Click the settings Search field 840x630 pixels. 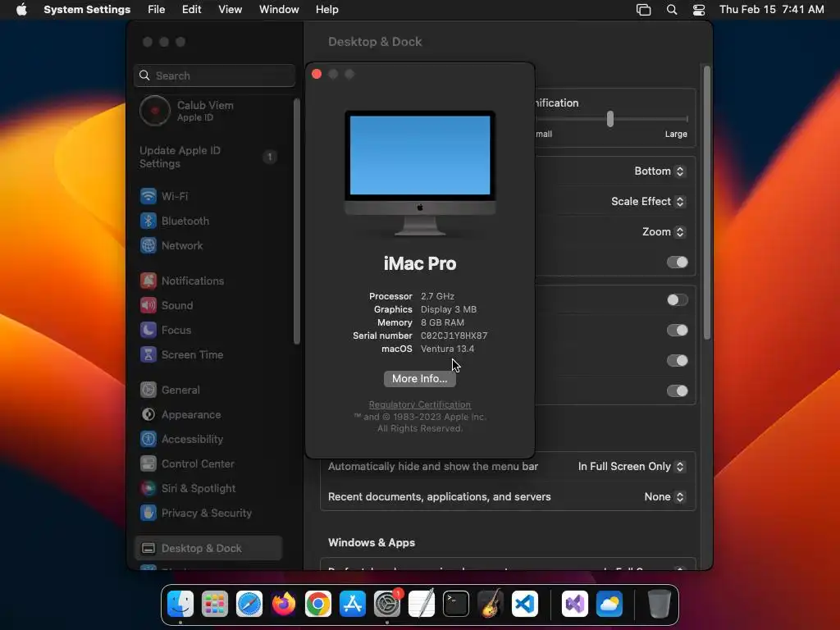click(x=215, y=75)
